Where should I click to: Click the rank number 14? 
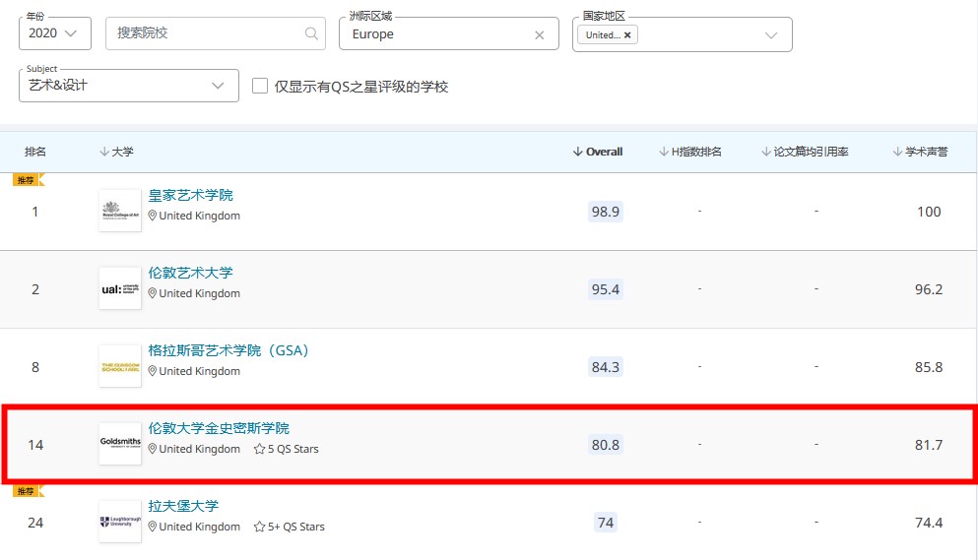(x=35, y=445)
